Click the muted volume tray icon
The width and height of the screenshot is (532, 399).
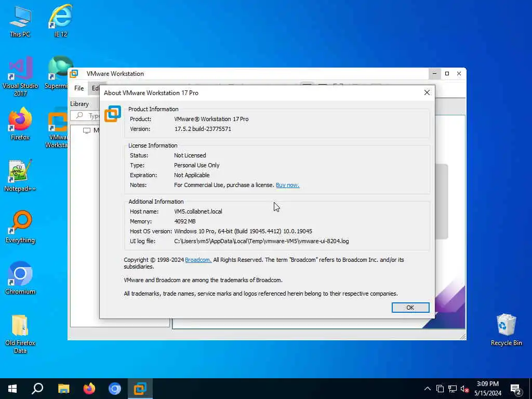tap(465, 389)
